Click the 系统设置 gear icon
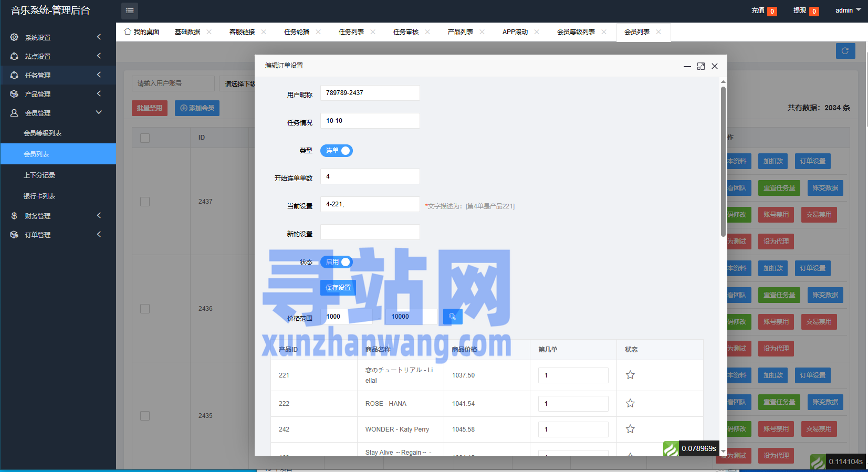The image size is (868, 472). click(14, 37)
